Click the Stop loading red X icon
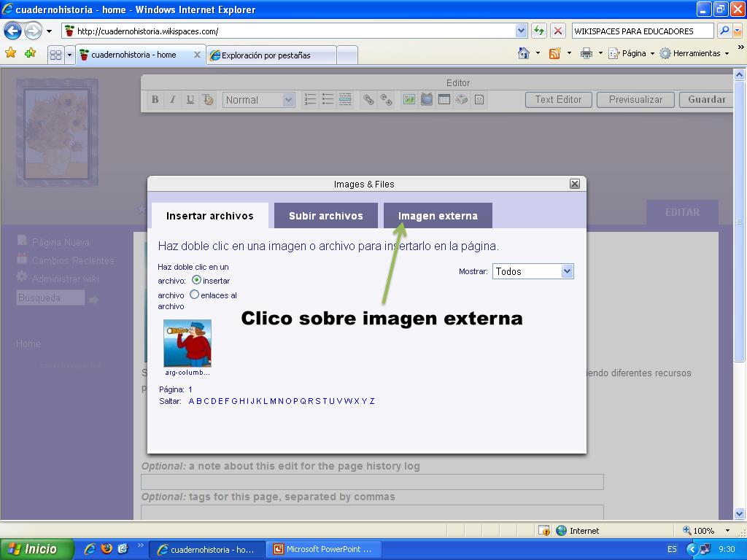 pos(558,31)
